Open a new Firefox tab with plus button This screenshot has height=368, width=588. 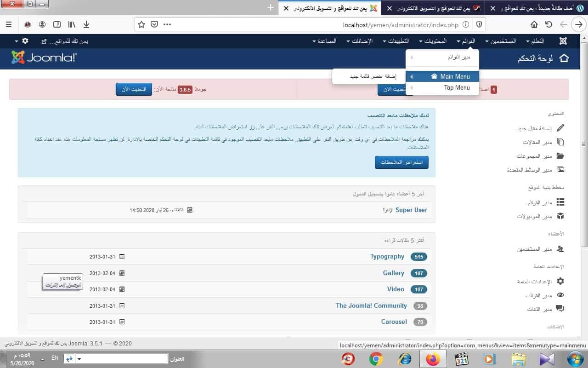click(271, 8)
